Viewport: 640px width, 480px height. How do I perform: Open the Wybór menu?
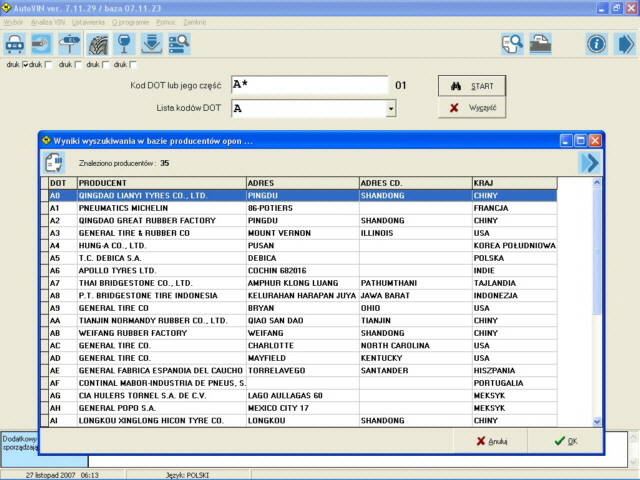(x=13, y=22)
